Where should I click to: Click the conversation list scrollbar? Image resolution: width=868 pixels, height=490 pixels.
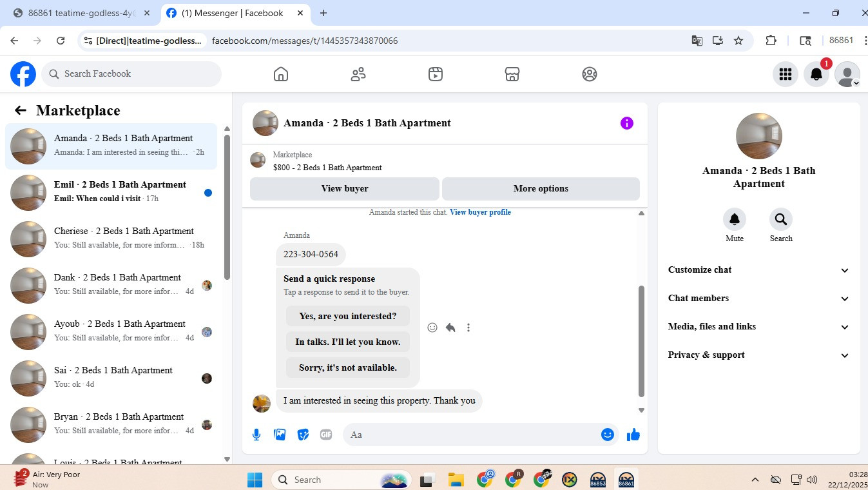pyautogui.click(x=227, y=206)
